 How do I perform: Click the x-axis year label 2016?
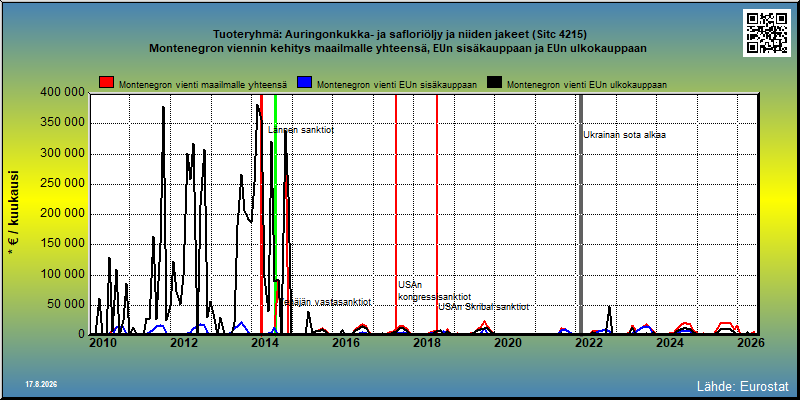pyautogui.click(x=345, y=343)
